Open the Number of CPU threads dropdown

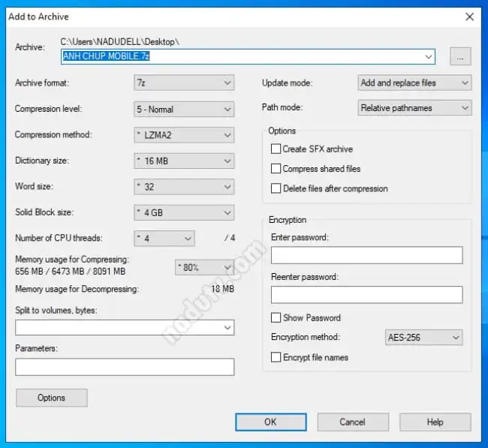click(164, 239)
